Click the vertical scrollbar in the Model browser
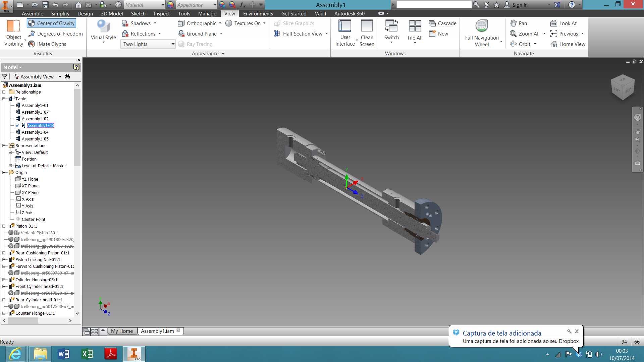Screen dimensions: 644x362 coord(77,127)
